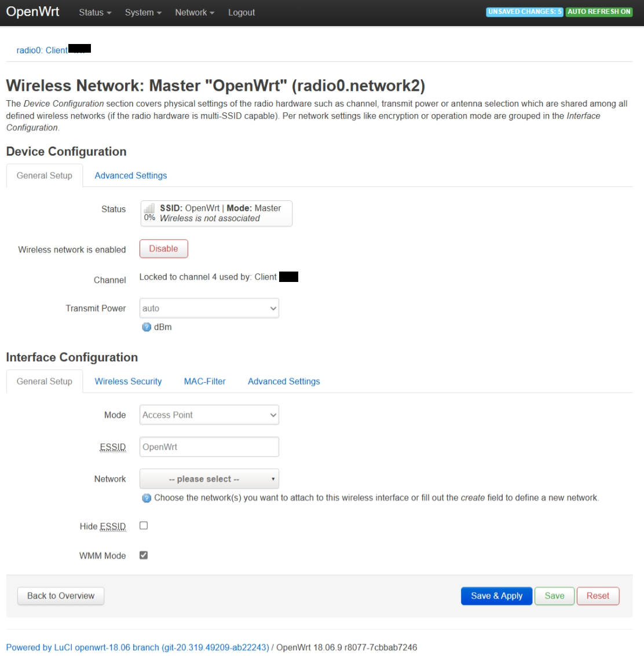
Task: Open the System menu in navbar
Action: 143,12
